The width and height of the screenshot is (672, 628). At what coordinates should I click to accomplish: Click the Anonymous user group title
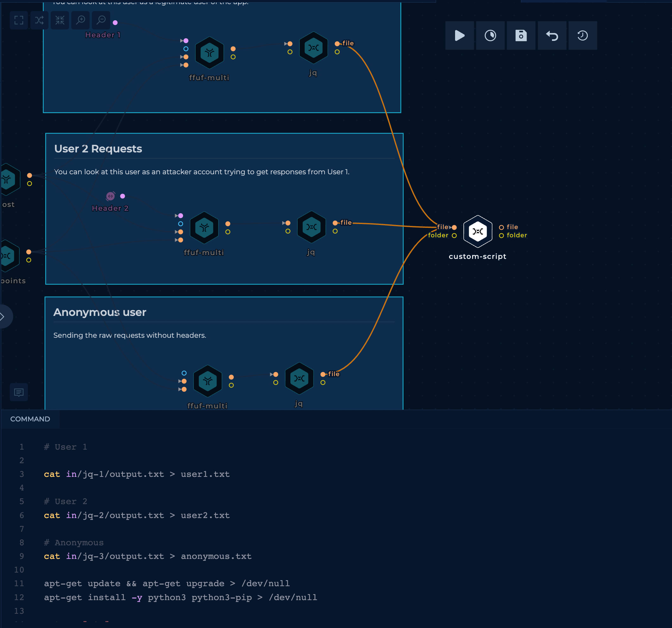tap(100, 312)
